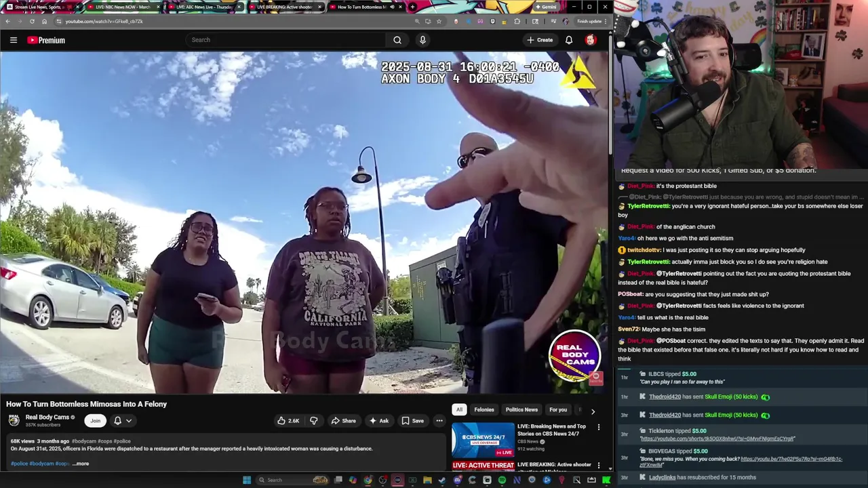
Task: Open the account avatar menu
Action: [x=591, y=40]
